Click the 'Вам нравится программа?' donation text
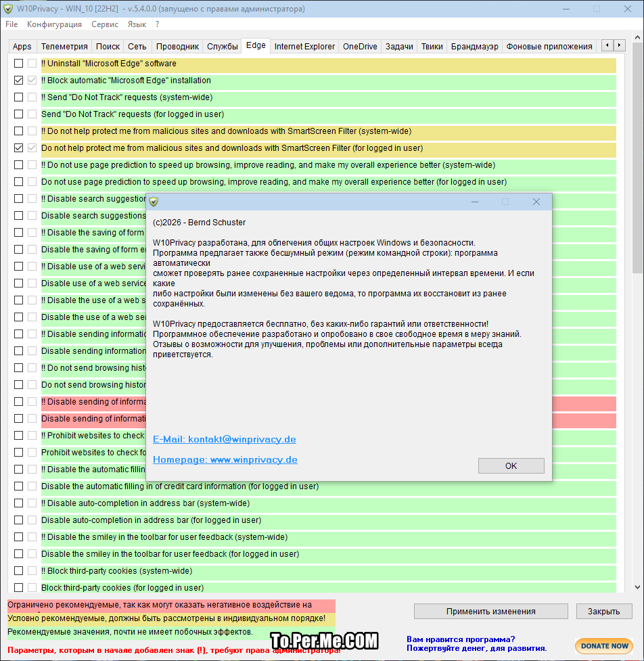Screen dimensions: 644x661 461,639
